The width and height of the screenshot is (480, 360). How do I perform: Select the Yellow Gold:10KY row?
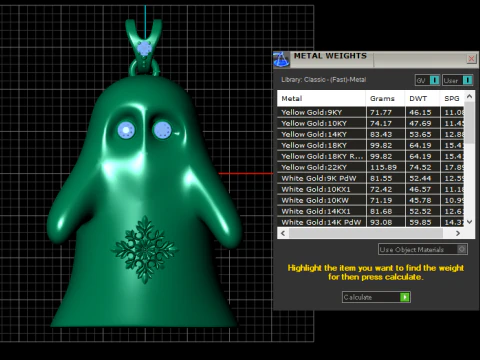pyautogui.click(x=371, y=123)
